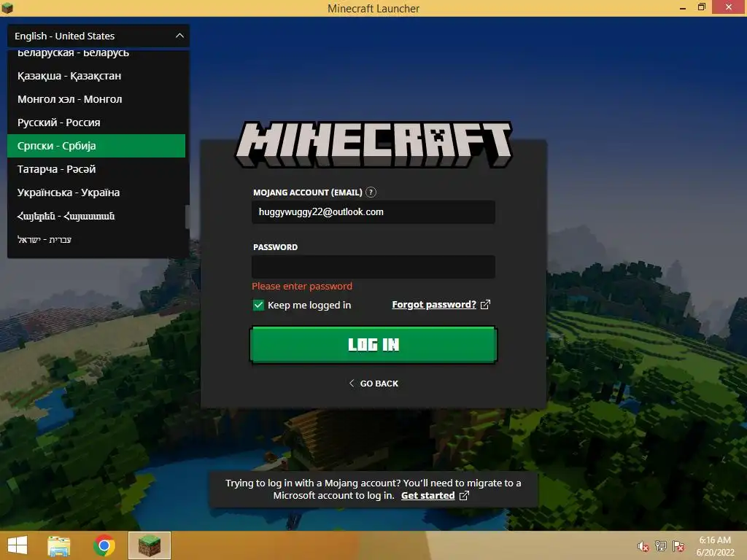Open the Windows Start menu

[18, 545]
